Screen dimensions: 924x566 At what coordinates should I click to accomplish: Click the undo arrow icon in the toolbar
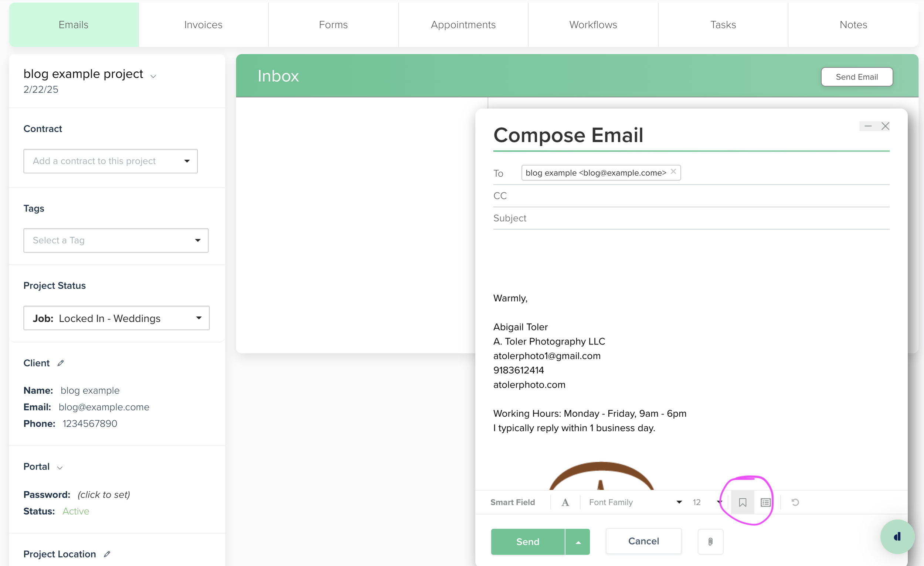[795, 502]
